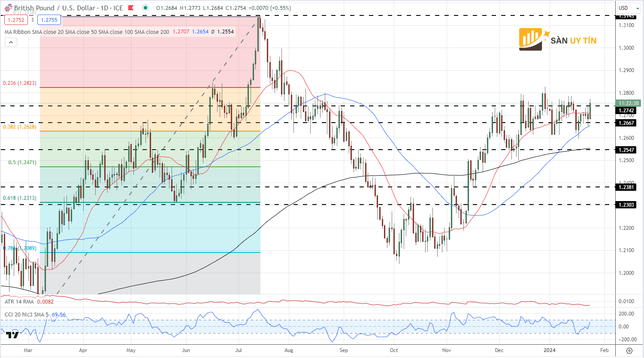This screenshot has width=644, height=358.
Task: Click the MA Ribbon value 1.2554 in black
Action: pos(226,32)
